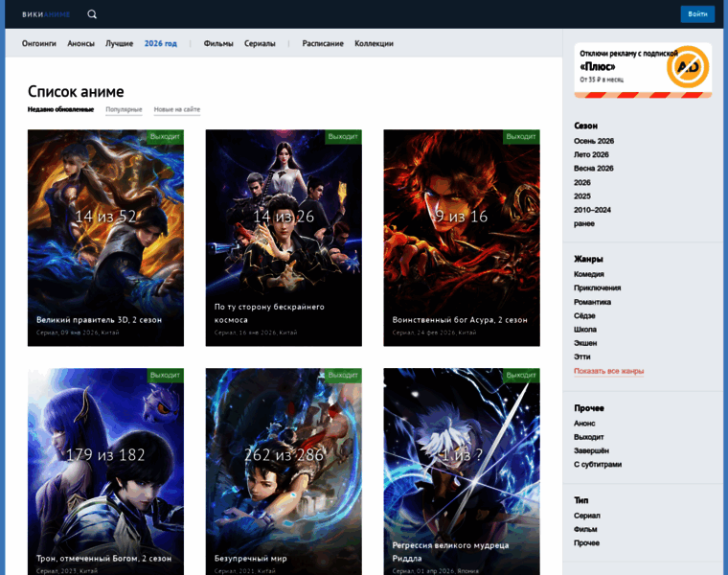The width and height of the screenshot is (728, 575).
Task: Click the Плюс subscription ad banner
Action: tap(627, 69)
